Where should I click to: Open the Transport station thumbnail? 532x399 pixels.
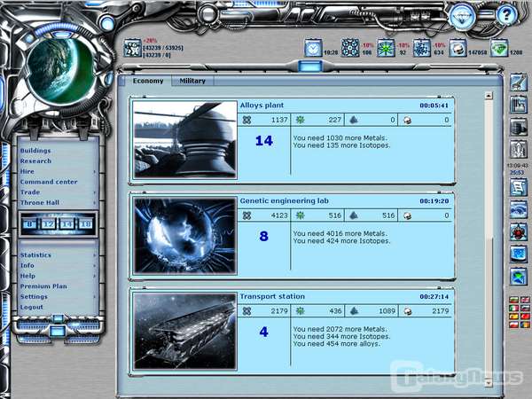coord(185,331)
